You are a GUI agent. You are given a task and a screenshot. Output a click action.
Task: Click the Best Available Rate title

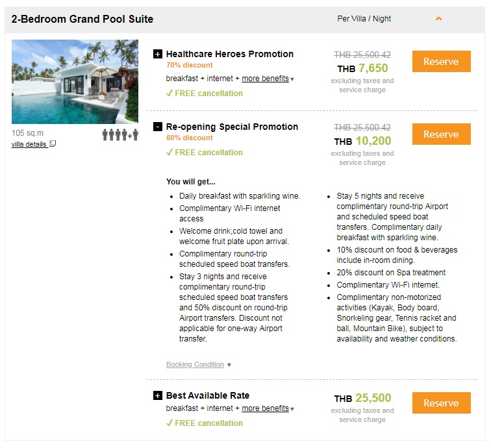[x=208, y=396]
